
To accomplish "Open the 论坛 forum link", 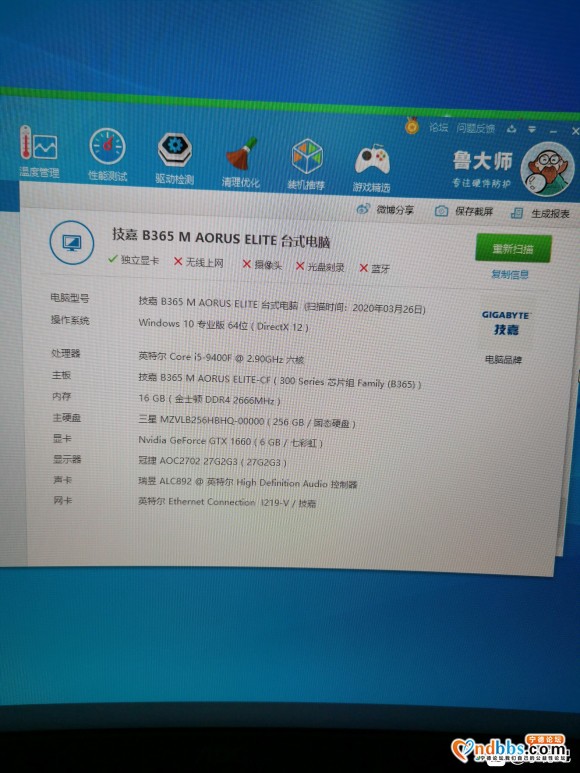I will (x=438, y=127).
